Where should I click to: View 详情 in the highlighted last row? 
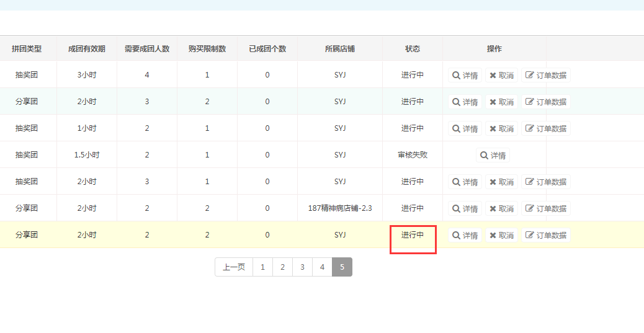pyautogui.click(x=465, y=236)
